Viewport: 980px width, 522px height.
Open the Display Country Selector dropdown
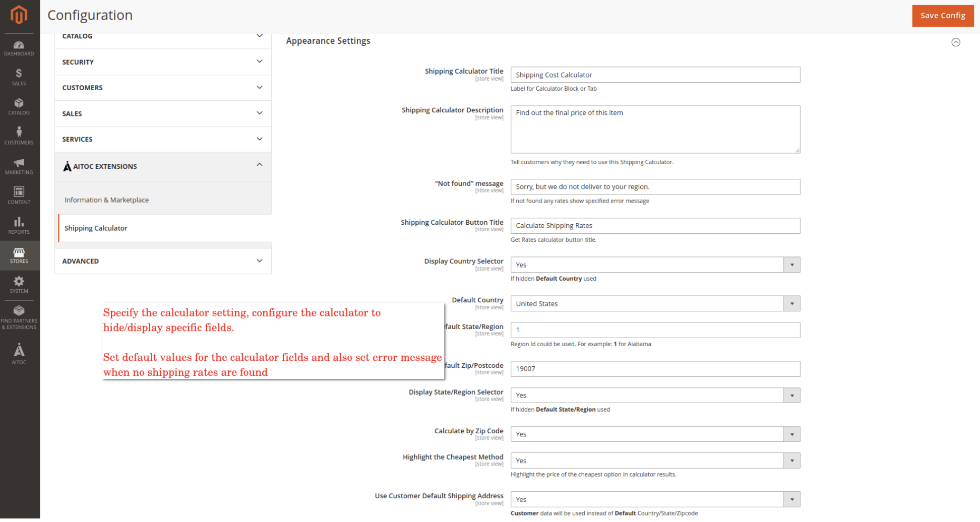pyautogui.click(x=655, y=265)
